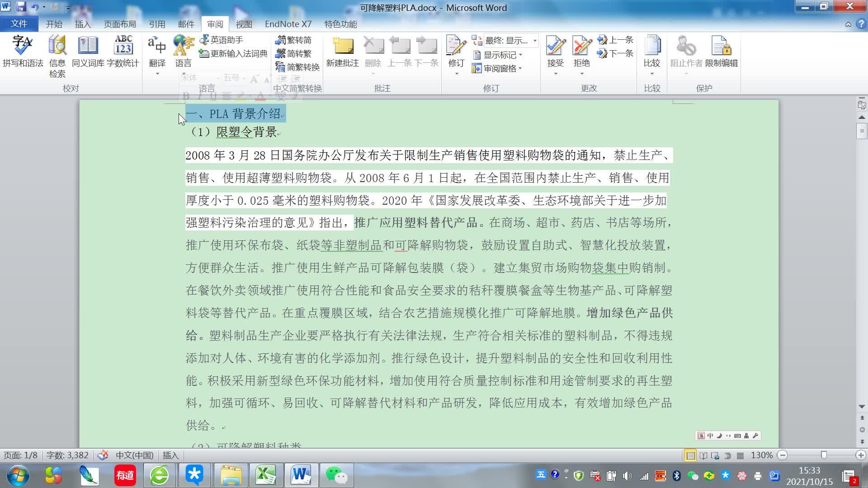The width and height of the screenshot is (868, 488).
Task: Expand the Final Showing Markup dropdown
Action: (x=535, y=41)
